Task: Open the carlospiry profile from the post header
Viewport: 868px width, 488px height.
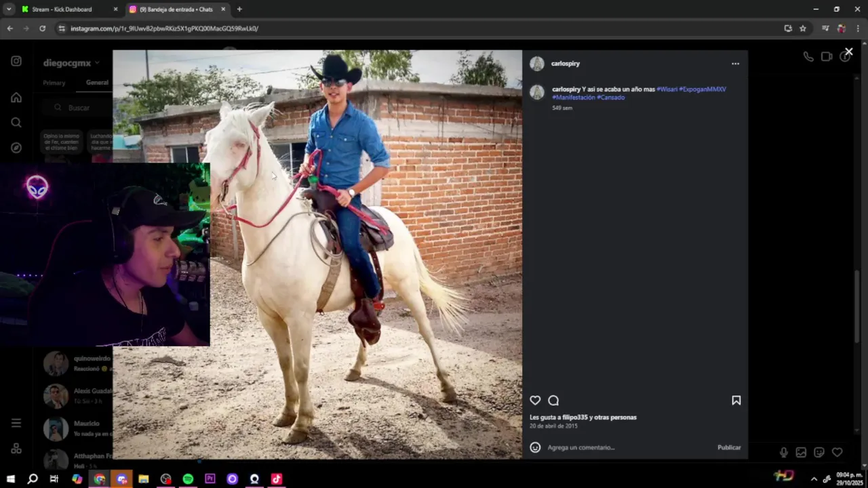Action: pyautogui.click(x=566, y=64)
